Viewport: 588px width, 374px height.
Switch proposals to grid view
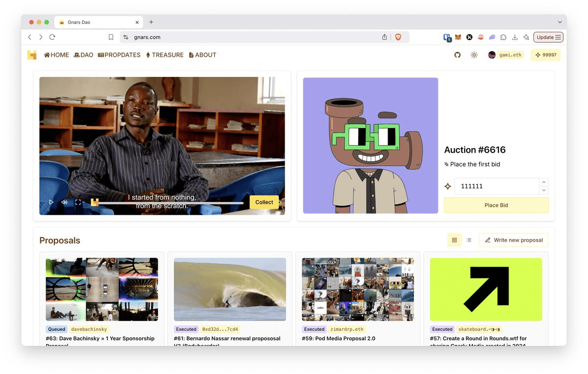tap(454, 240)
